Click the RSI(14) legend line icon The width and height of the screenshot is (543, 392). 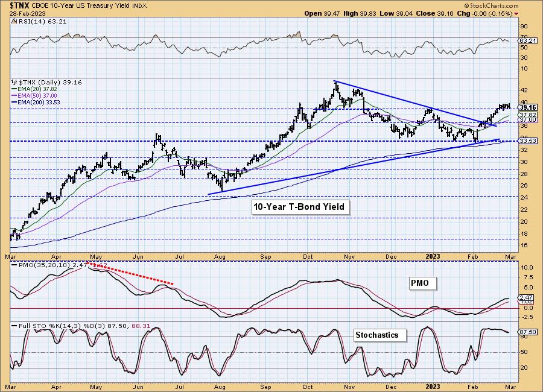[x=14, y=21]
